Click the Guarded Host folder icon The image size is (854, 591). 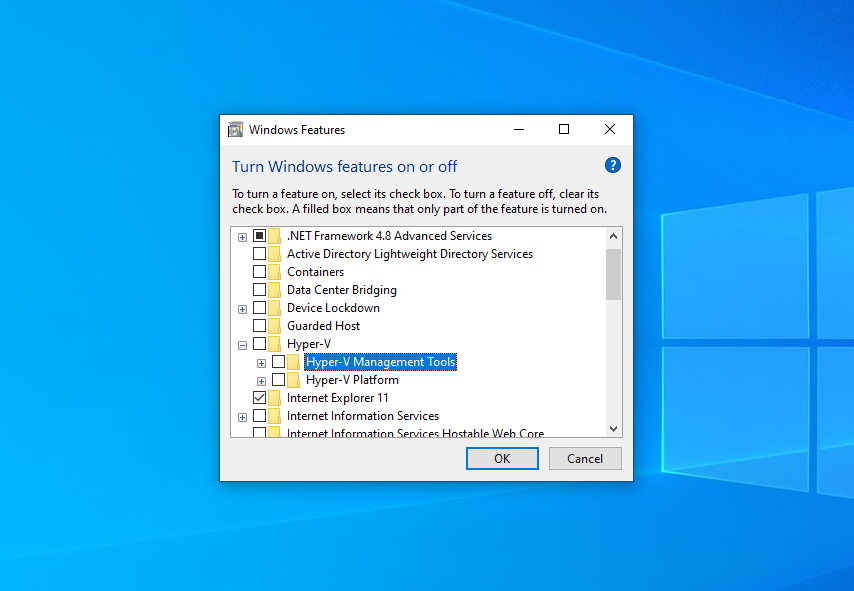point(274,326)
